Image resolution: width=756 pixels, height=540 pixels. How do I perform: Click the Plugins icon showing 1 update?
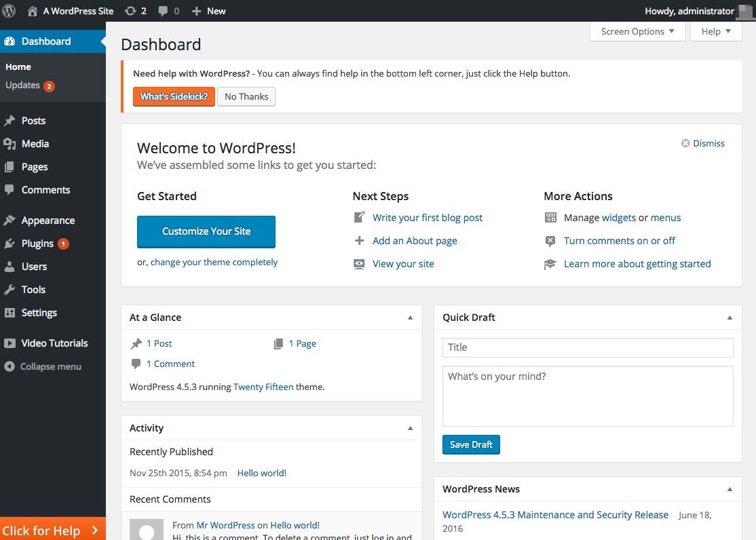pyautogui.click(x=10, y=244)
